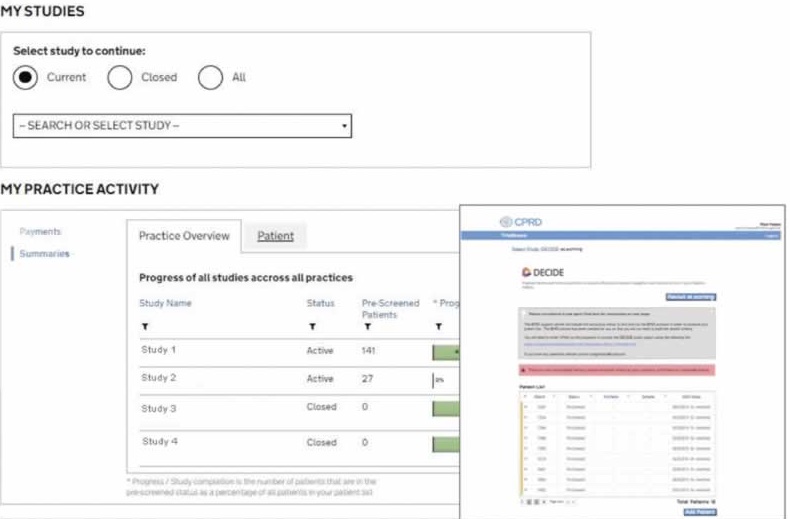
Task: Open Payments in the side menu
Action: [x=40, y=231]
